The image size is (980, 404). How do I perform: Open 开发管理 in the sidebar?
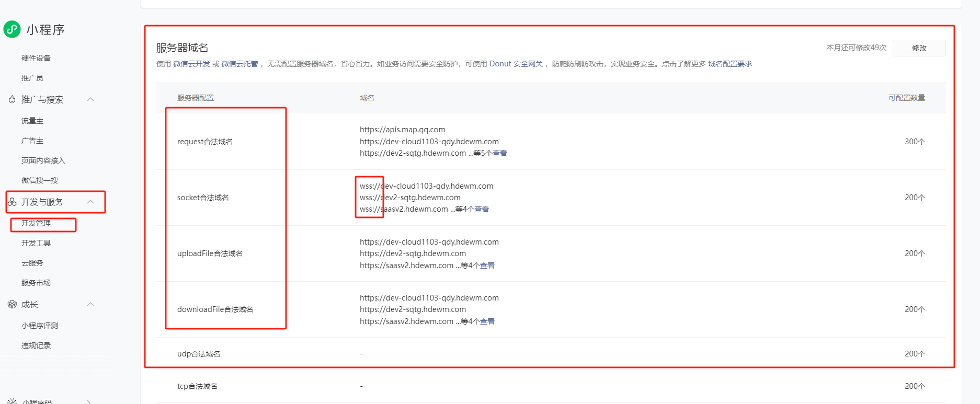coord(36,223)
